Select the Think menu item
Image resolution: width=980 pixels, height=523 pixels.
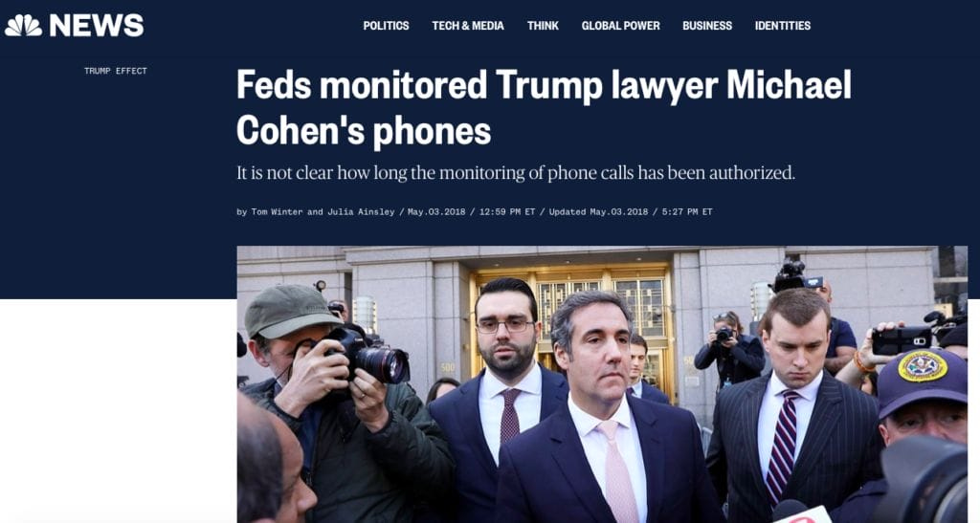(543, 26)
